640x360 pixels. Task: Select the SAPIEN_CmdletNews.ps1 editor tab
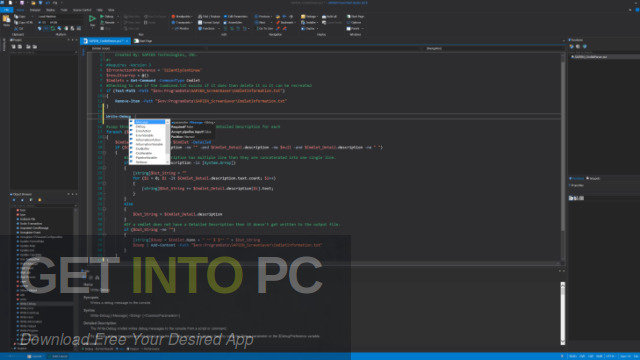click(104, 41)
